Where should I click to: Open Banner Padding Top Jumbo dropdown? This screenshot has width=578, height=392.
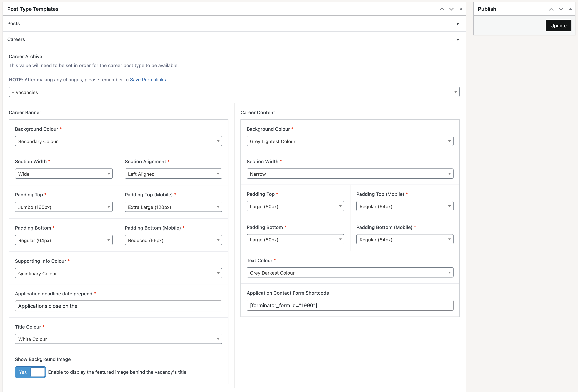pyautogui.click(x=64, y=207)
